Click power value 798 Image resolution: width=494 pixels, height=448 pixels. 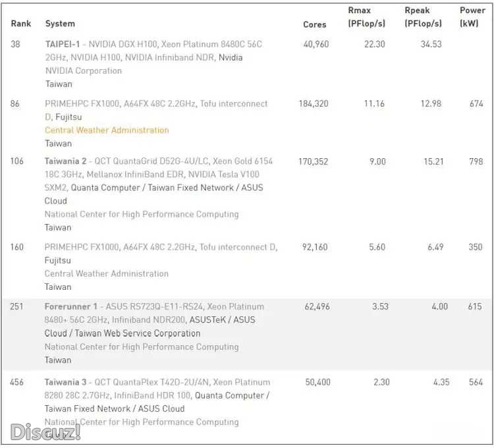[476, 161]
